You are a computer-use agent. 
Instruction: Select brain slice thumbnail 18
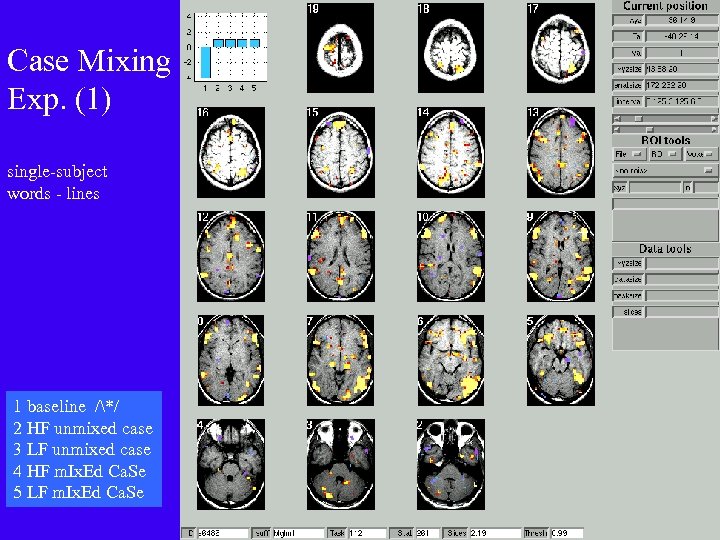pyautogui.click(x=450, y=48)
